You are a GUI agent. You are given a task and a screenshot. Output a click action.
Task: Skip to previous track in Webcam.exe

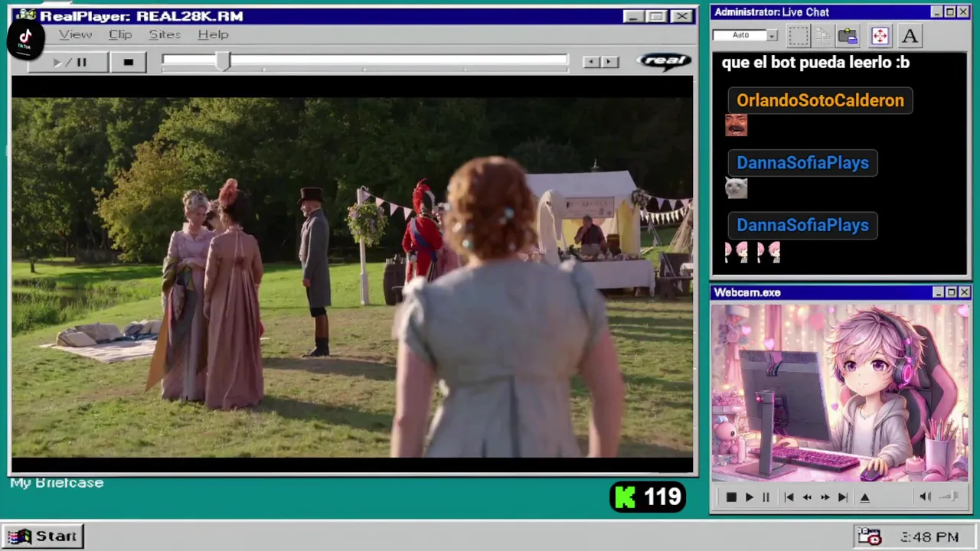(x=789, y=497)
